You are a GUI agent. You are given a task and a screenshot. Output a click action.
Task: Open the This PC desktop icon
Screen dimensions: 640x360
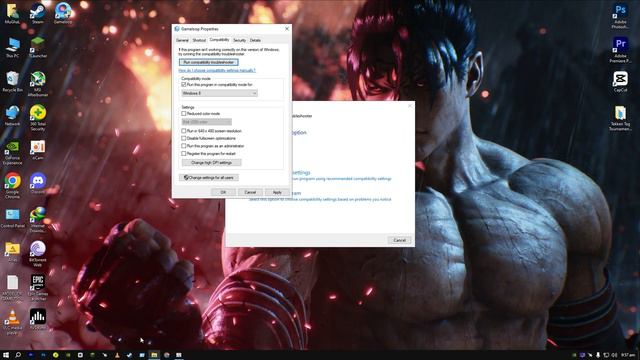(x=13, y=47)
